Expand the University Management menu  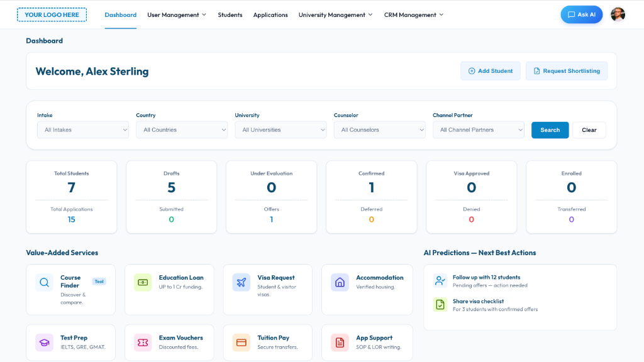point(335,14)
